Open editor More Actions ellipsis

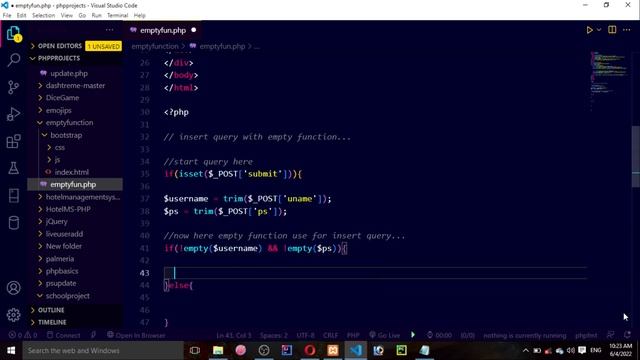click(x=627, y=30)
